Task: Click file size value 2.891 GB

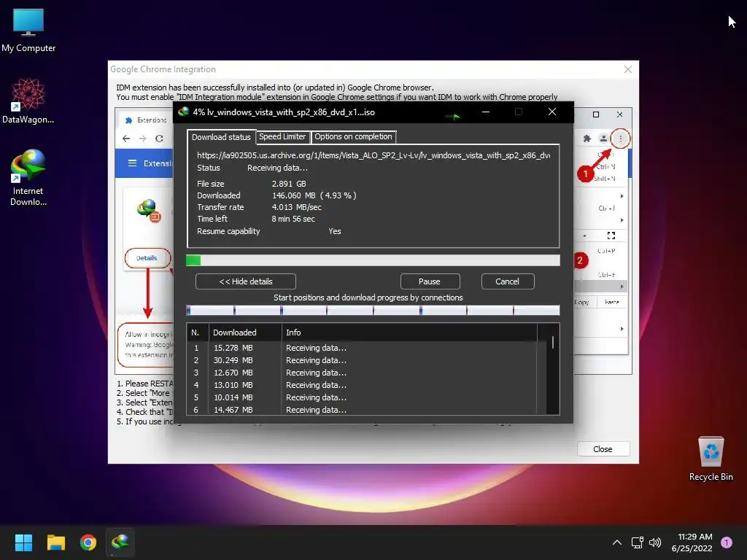Action: (289, 184)
